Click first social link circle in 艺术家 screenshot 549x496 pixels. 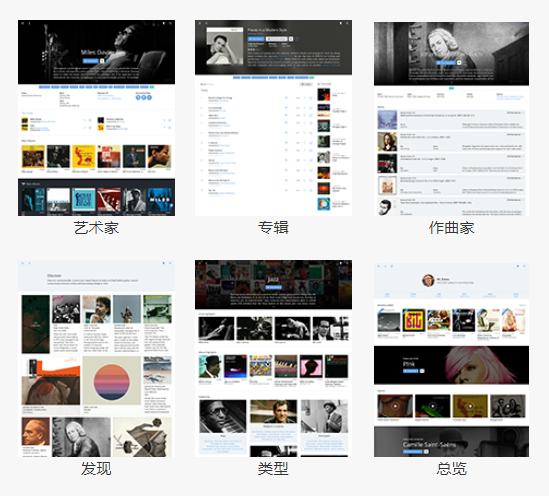click(x=138, y=97)
